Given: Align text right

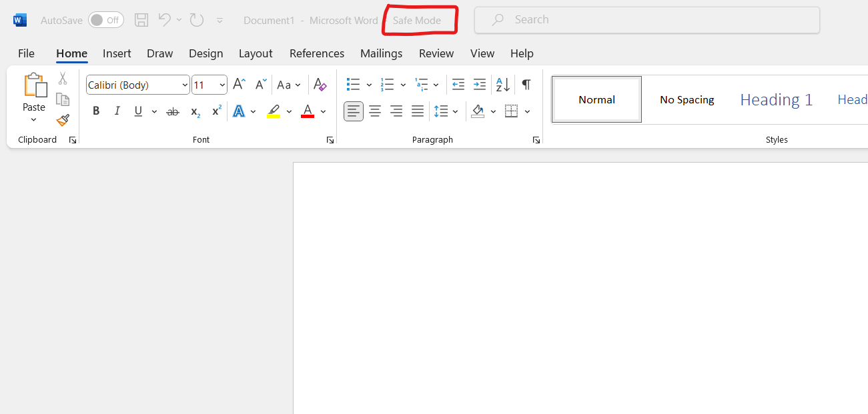Looking at the screenshot, I should 396,111.
